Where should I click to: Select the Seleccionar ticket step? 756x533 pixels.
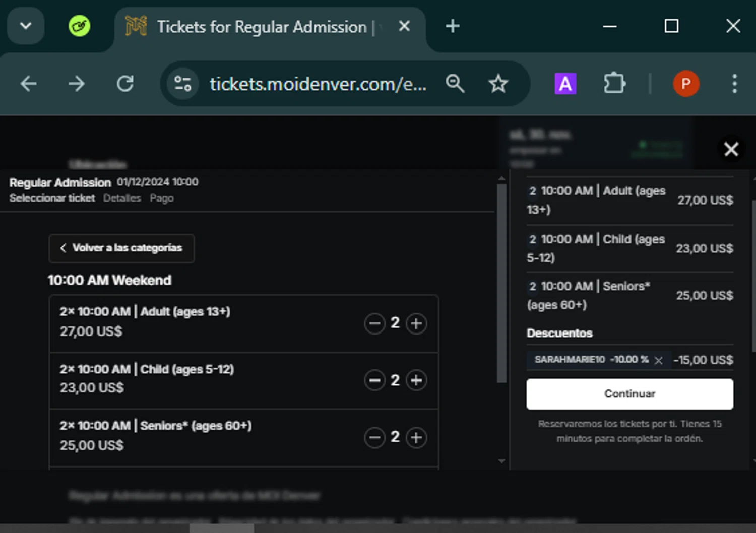[52, 198]
